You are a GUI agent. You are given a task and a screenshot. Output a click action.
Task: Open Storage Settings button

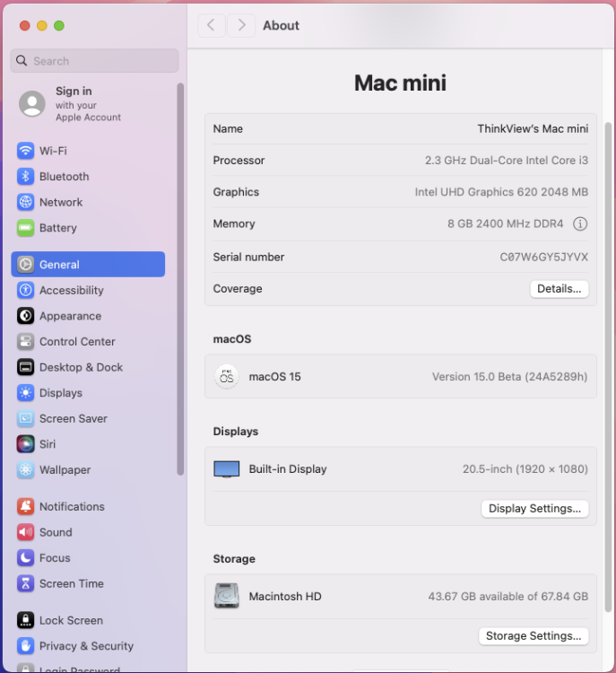click(x=534, y=636)
